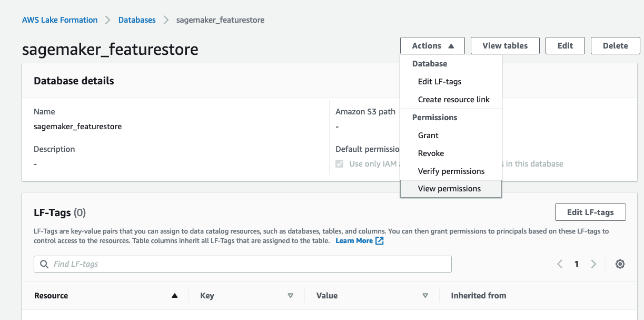Sort the Key column with its arrow
The image size is (644, 320).
pyautogui.click(x=290, y=296)
